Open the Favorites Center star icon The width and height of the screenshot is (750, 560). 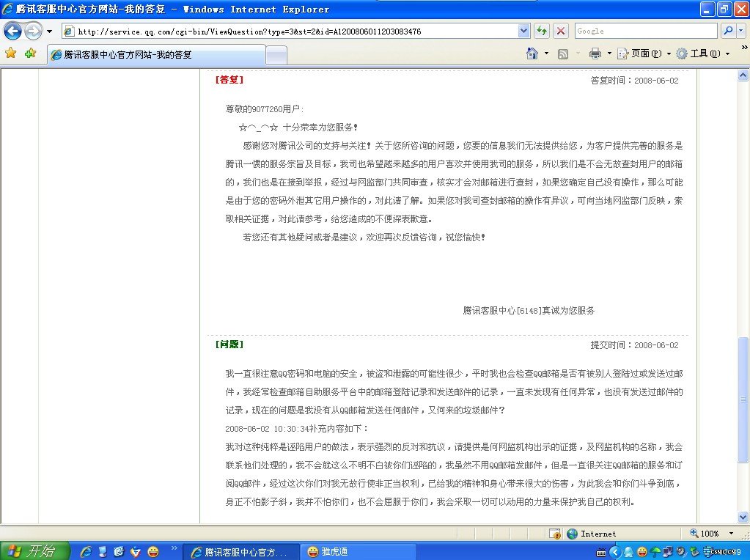pos(11,54)
